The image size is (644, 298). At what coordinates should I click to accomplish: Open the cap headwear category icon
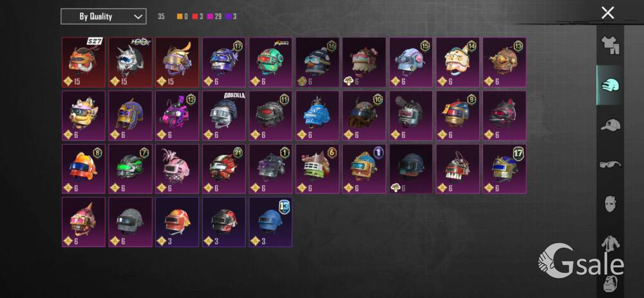tap(611, 125)
